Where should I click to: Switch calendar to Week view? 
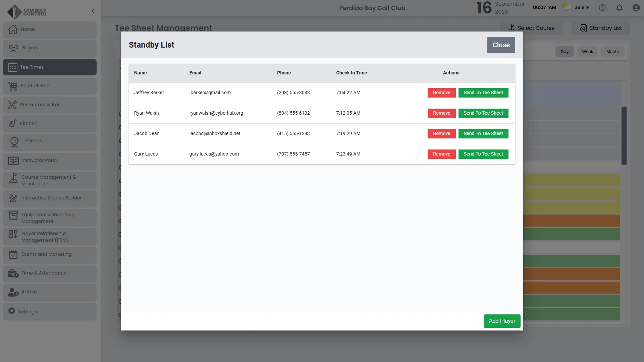coord(587,52)
